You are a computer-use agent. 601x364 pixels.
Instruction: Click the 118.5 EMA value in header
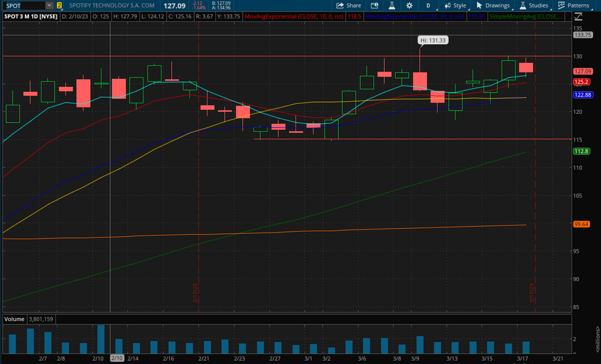point(354,16)
